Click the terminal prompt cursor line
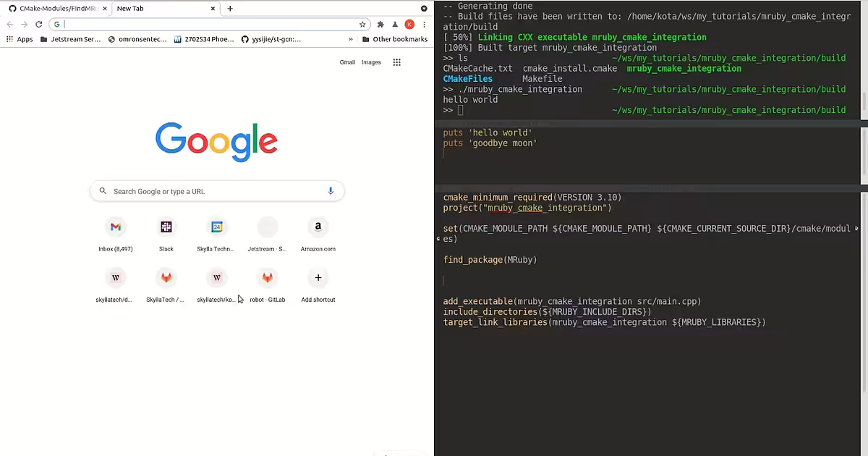Viewport: 868px width, 456px height. click(644, 110)
